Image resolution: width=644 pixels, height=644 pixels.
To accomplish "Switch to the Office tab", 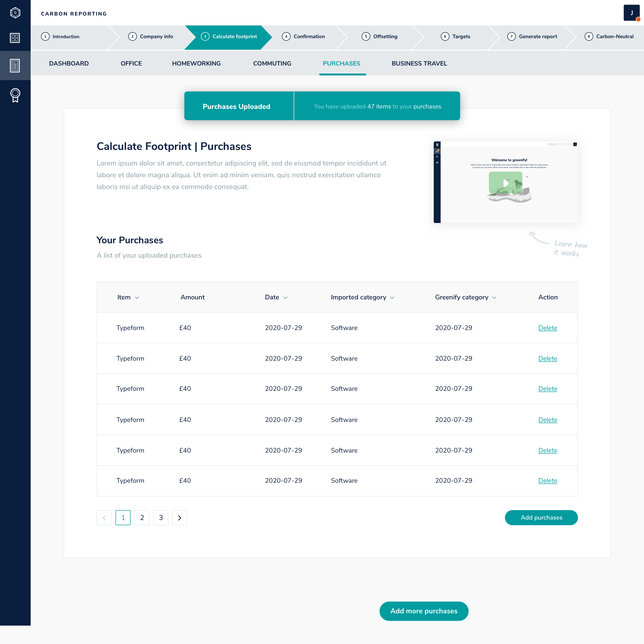I will [131, 63].
